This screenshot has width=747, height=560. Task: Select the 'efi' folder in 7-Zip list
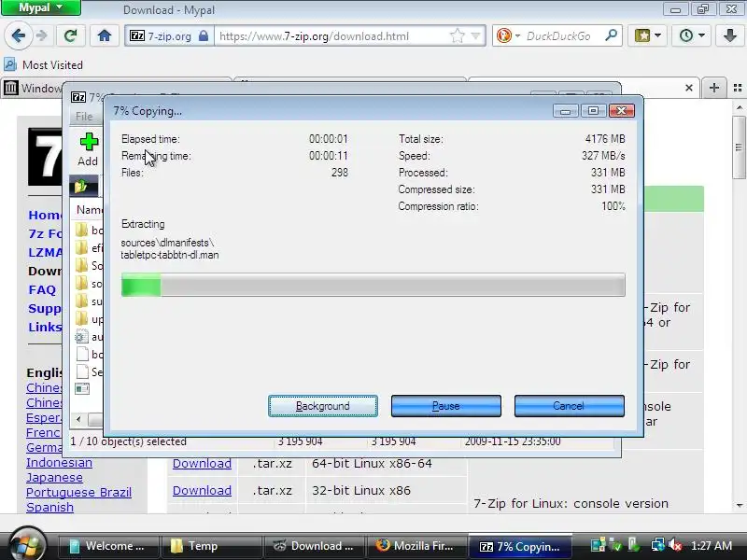89,248
